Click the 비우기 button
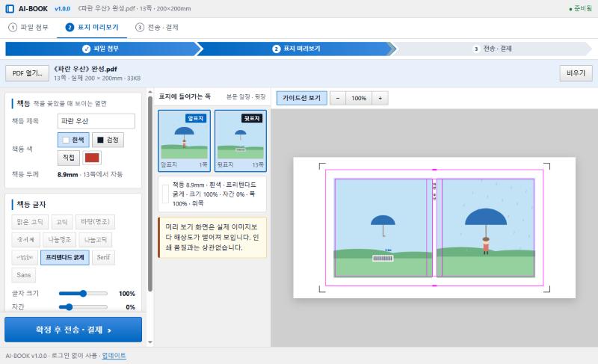The width and height of the screenshot is (598, 364). pos(576,73)
